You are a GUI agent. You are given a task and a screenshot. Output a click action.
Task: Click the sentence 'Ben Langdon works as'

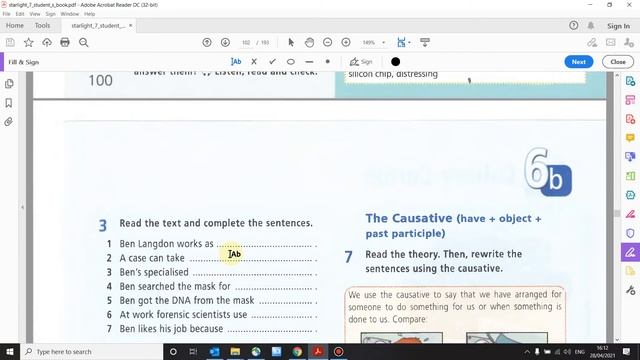point(167,244)
